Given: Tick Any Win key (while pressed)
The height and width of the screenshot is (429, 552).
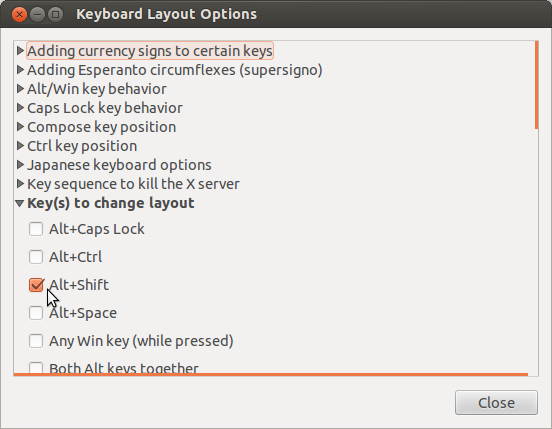Looking at the screenshot, I should pos(36,341).
